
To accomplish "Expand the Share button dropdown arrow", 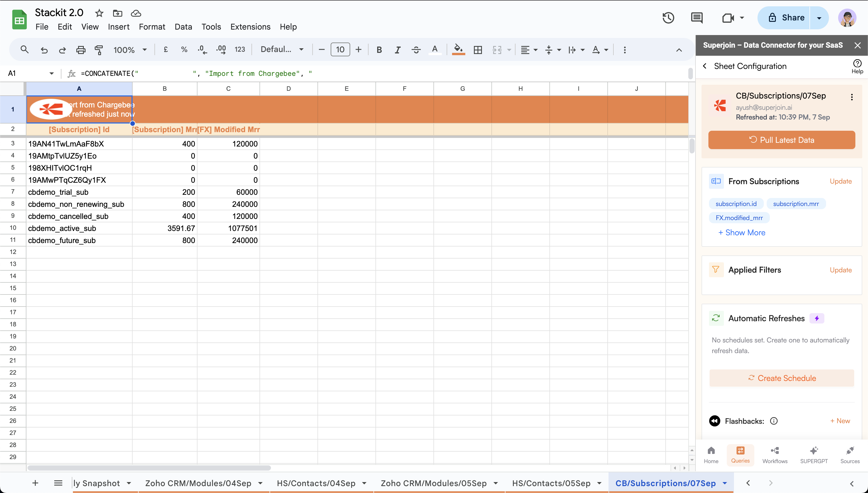I will pyautogui.click(x=819, y=18).
